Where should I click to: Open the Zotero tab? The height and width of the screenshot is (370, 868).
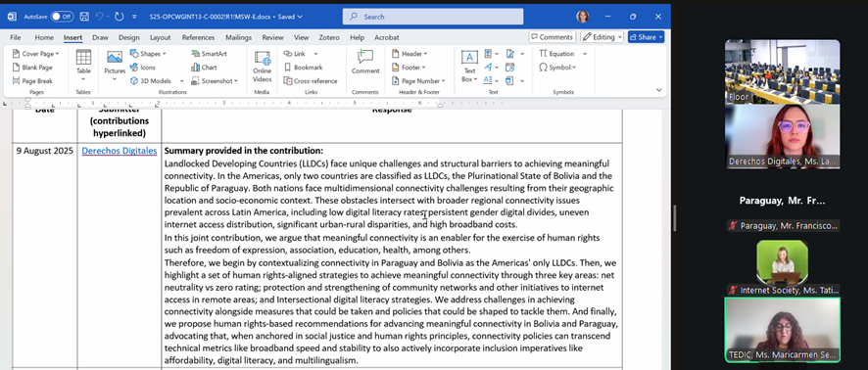[x=329, y=37]
